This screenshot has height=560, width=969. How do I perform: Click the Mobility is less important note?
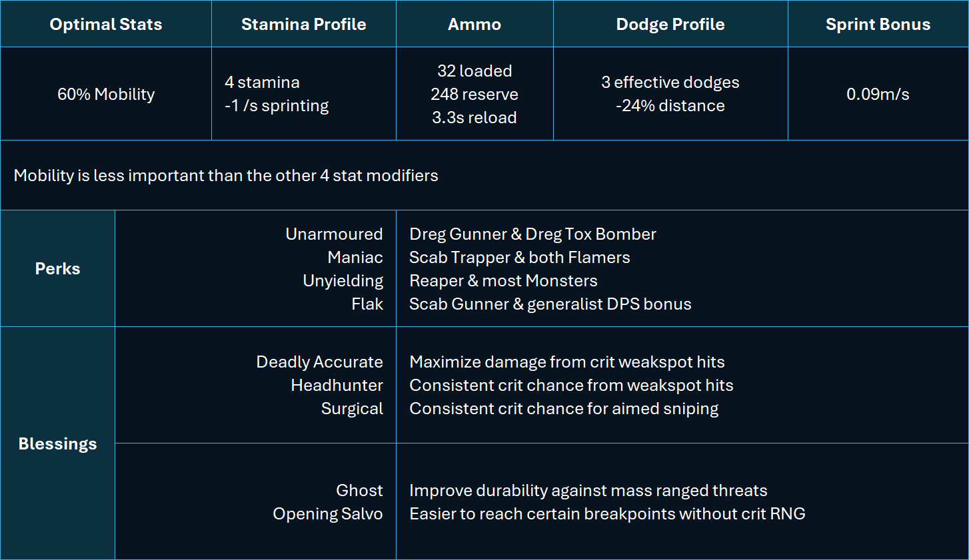pos(226,175)
